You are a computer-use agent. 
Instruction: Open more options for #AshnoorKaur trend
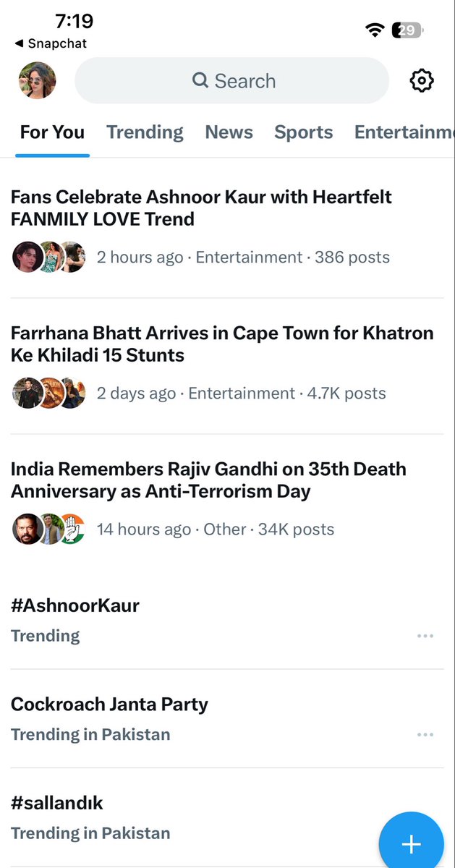click(425, 636)
